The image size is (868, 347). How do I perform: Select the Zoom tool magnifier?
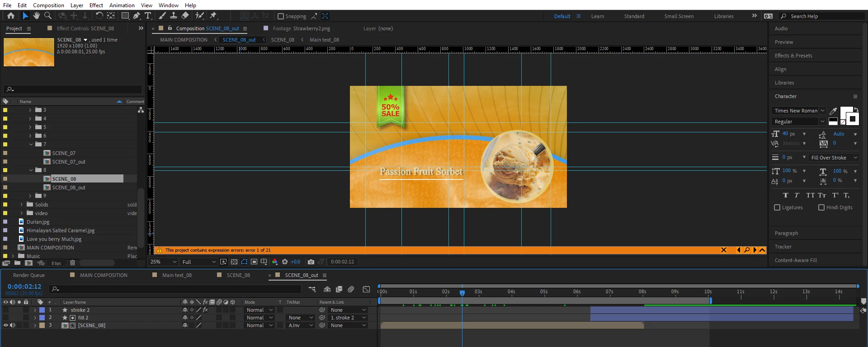tap(47, 16)
